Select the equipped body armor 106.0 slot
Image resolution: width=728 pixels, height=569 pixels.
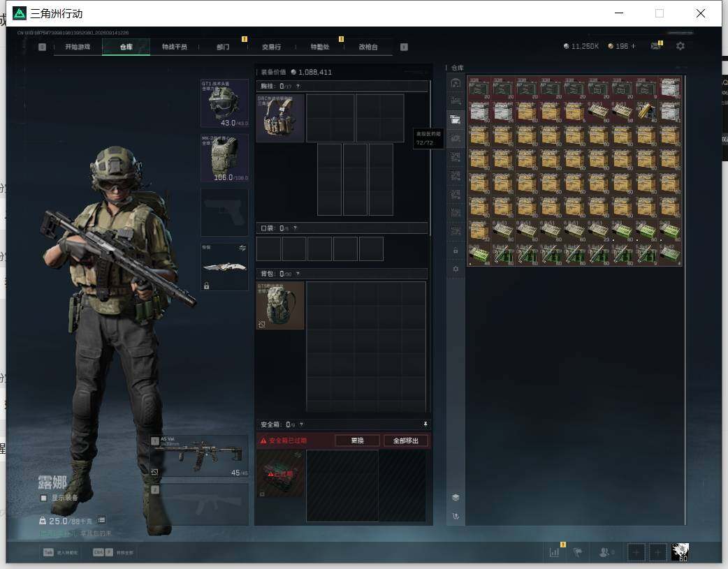[x=224, y=158]
